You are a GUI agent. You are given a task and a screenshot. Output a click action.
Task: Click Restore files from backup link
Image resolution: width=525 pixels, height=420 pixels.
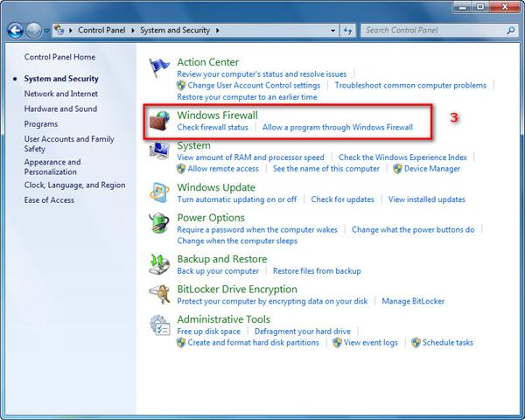pos(317,271)
